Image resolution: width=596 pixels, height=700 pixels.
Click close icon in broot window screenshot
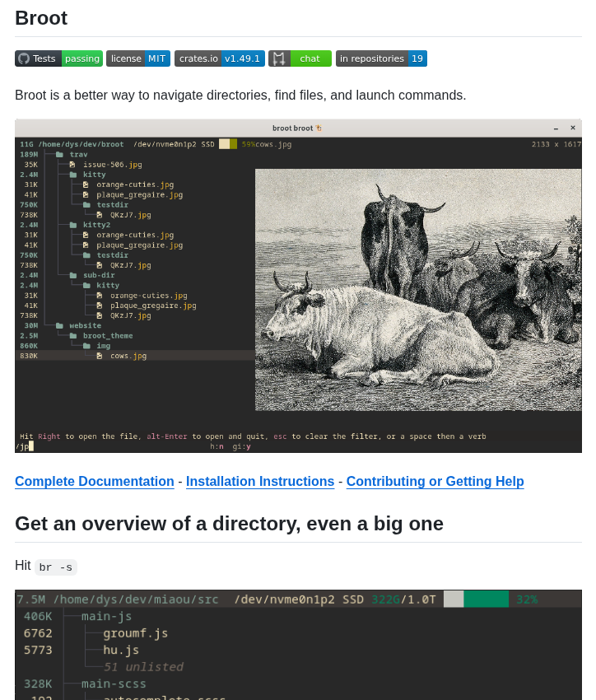(573, 128)
